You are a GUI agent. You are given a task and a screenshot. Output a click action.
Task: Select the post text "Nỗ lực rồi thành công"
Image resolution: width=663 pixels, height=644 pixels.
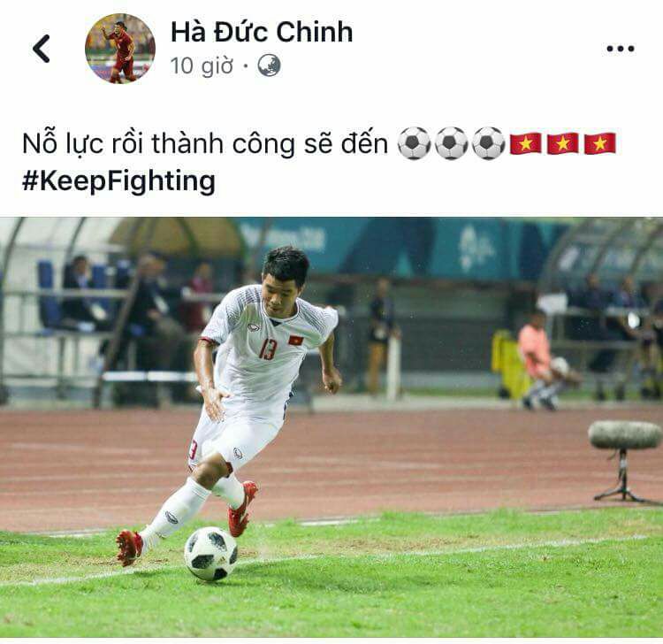[x=158, y=144]
